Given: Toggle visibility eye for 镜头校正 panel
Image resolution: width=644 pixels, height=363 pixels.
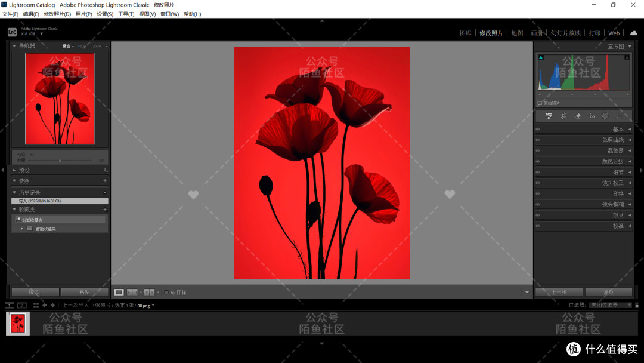Looking at the screenshot, I should pyautogui.click(x=538, y=183).
